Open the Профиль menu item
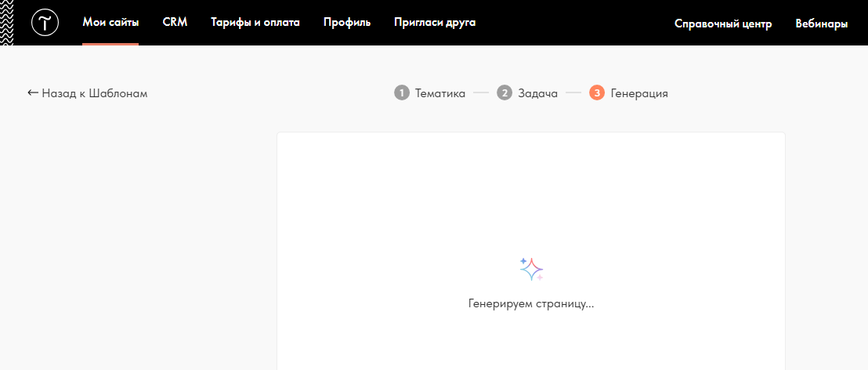 [347, 23]
